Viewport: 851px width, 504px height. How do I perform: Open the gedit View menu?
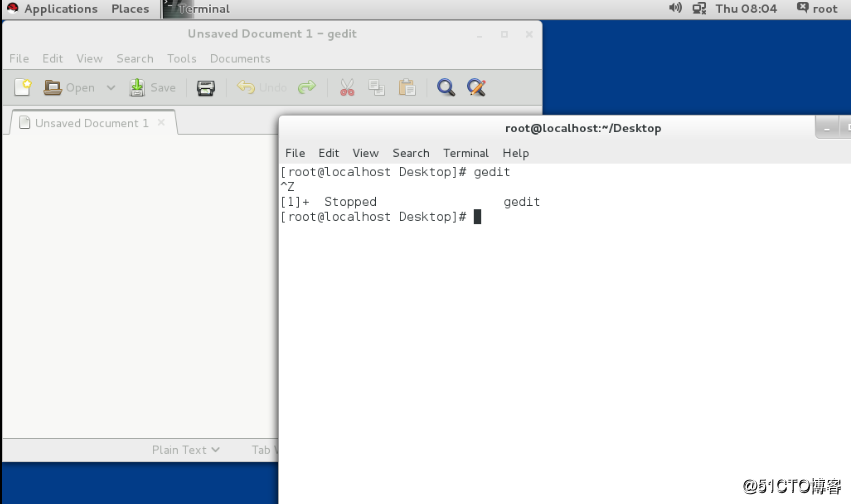pos(89,59)
